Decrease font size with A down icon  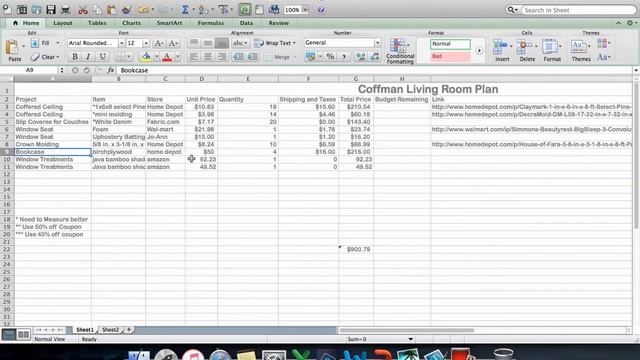coord(173,43)
